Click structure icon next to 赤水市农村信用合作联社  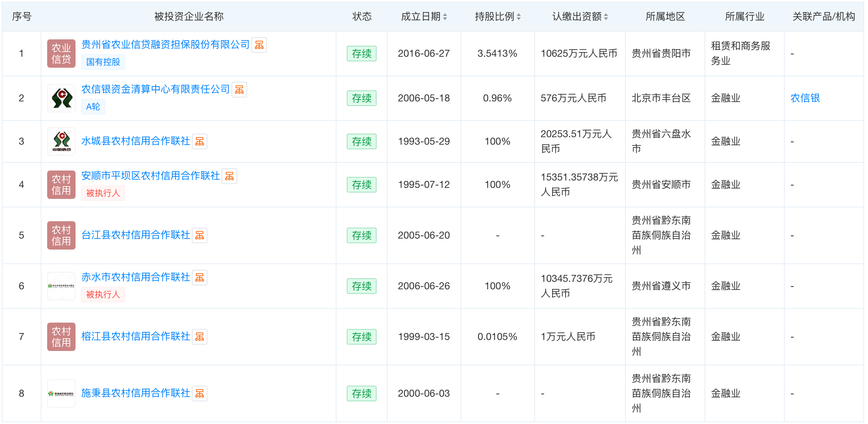click(x=200, y=278)
